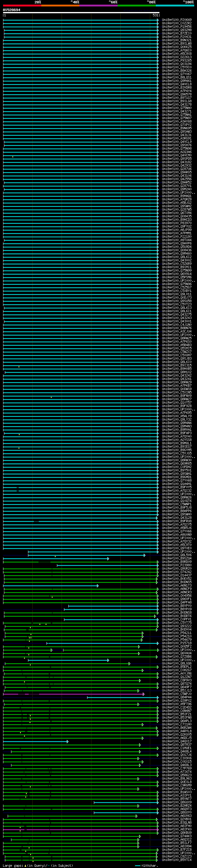Viewport: 197px width, 868px height.
Task: Click label UniRef100_P93265
Action: click(x=177, y=60)
